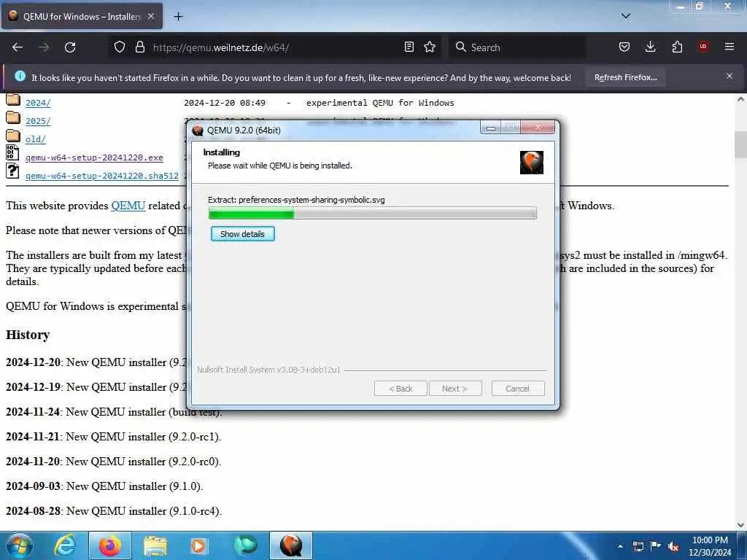Open qemu-w64-setup-20241220.sha512 link

coord(102,176)
